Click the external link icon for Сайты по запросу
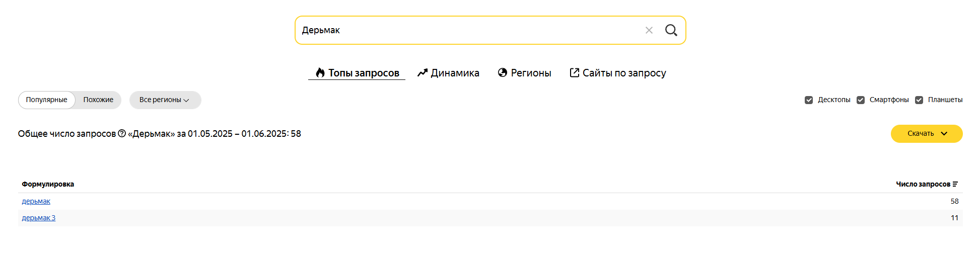Screen dimensions: 980x262 574,72
